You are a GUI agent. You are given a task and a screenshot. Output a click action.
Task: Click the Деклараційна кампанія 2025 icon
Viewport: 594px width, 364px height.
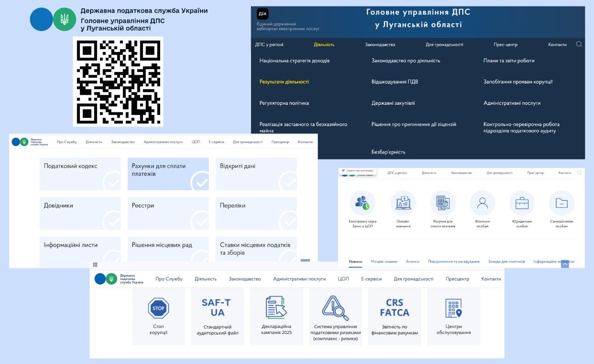276,307
